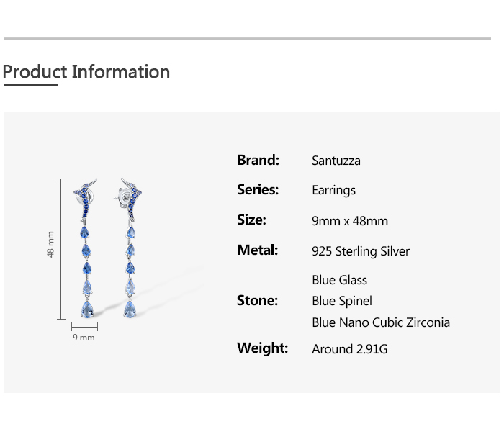Click the Brand label
Viewport: 504px width, 429px height.
tap(258, 160)
